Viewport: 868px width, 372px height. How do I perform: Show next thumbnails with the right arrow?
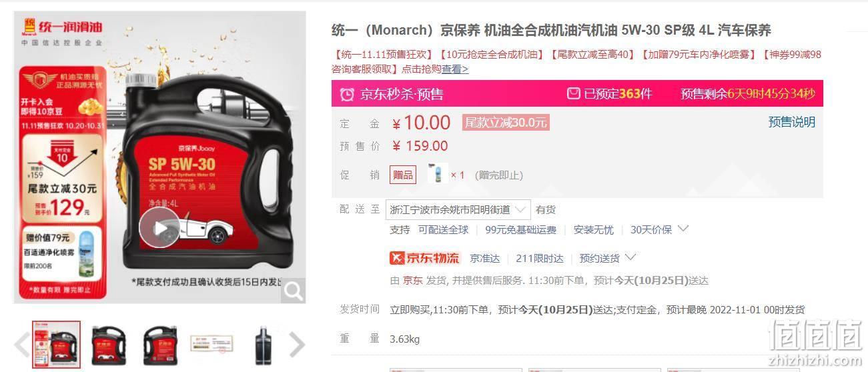[x=297, y=345]
